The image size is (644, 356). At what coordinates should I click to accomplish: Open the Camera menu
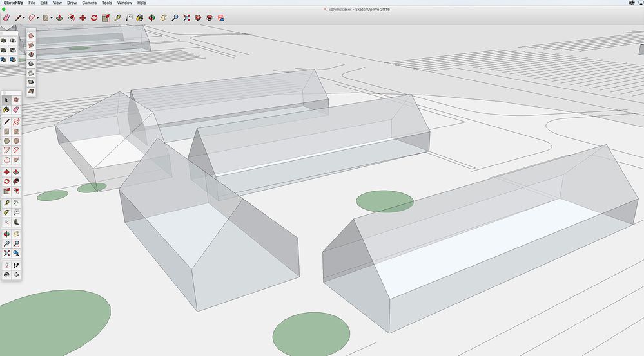pyautogui.click(x=89, y=3)
